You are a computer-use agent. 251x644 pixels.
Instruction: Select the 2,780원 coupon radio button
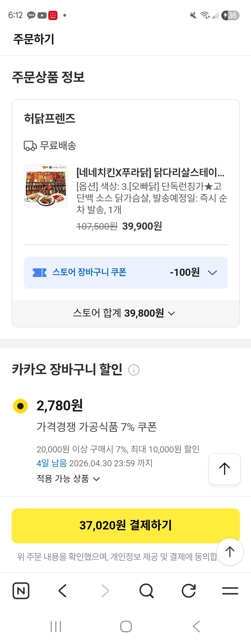coord(20,406)
